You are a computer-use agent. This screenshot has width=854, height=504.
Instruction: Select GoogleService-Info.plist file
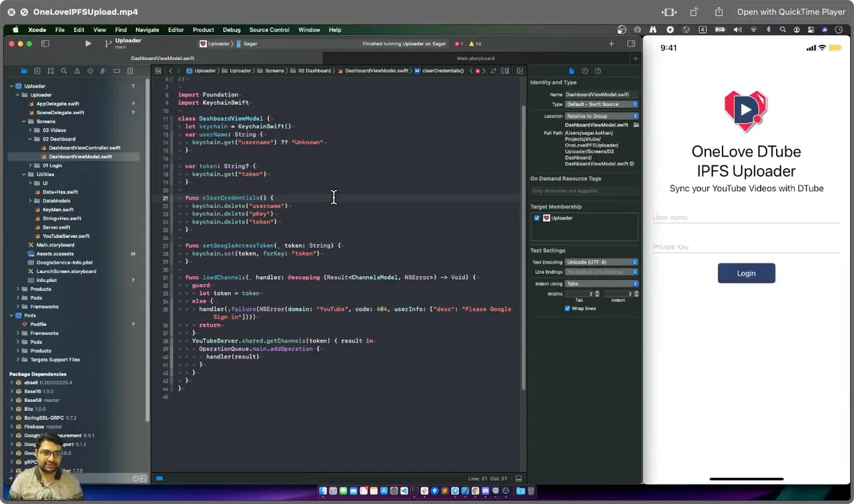tap(64, 263)
